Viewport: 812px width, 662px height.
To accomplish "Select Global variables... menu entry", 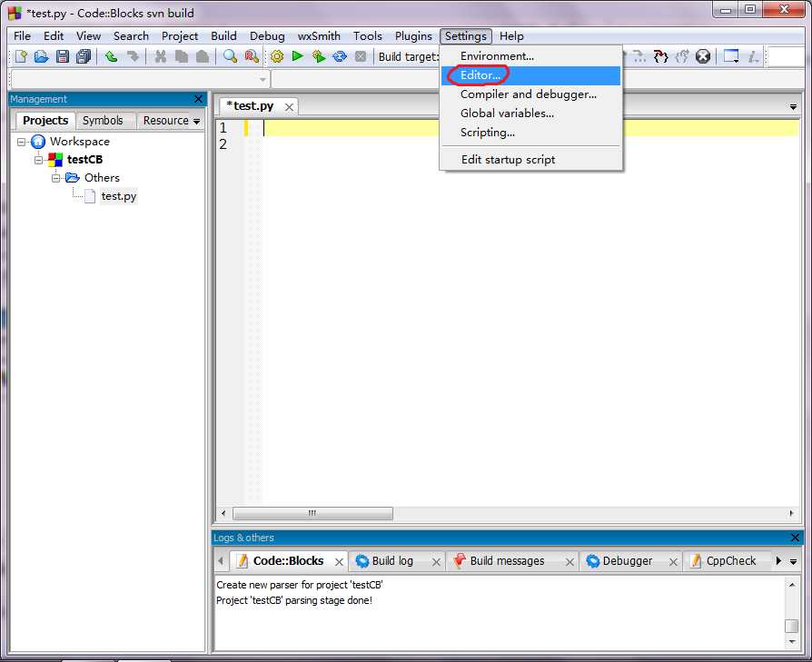I will tap(530, 114).
